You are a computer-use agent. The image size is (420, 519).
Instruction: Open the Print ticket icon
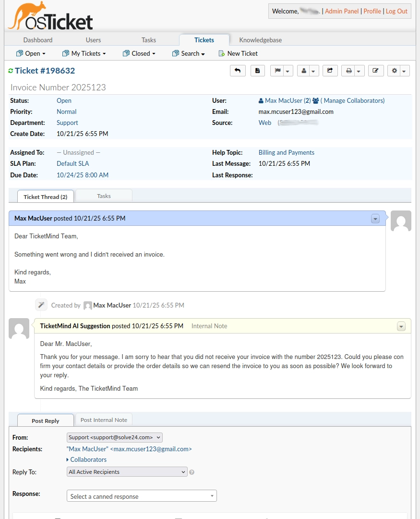(x=349, y=70)
